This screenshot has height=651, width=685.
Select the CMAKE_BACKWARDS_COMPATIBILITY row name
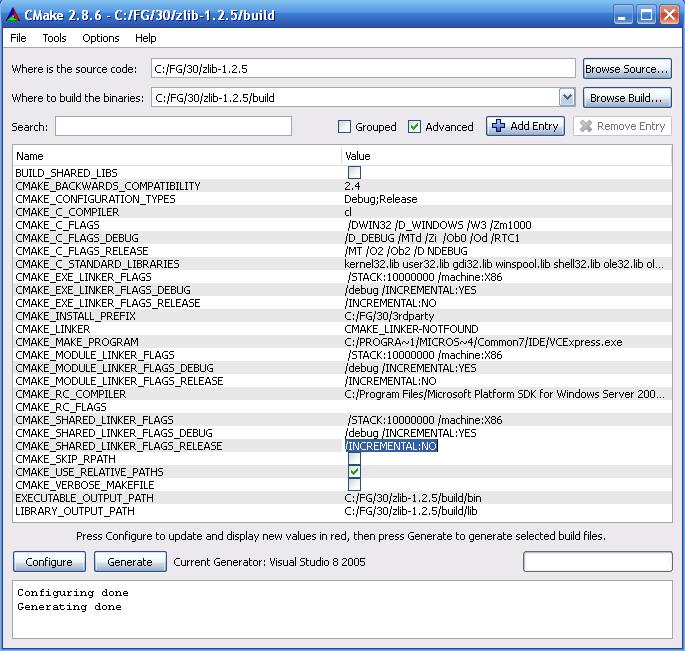[108, 186]
